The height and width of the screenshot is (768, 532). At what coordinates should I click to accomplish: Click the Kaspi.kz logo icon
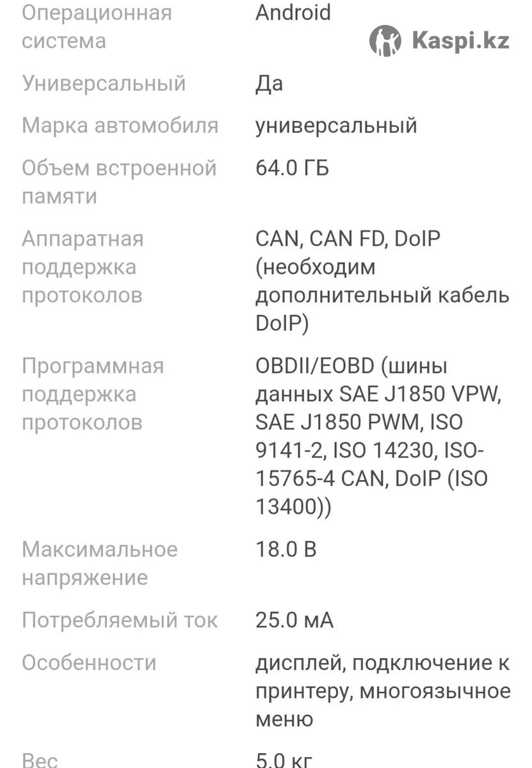[x=385, y=41]
